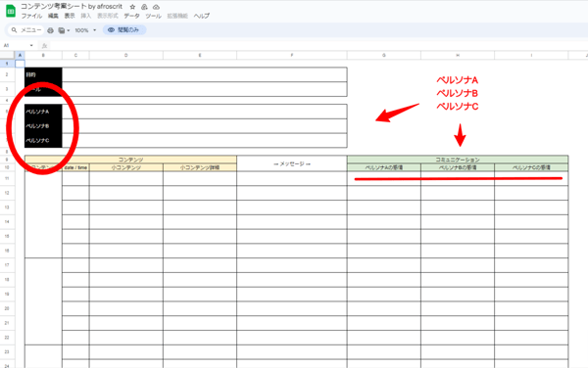The image size is (588, 368).
Task: Click the ペルソナAの感情 header cell
Action: click(383, 167)
